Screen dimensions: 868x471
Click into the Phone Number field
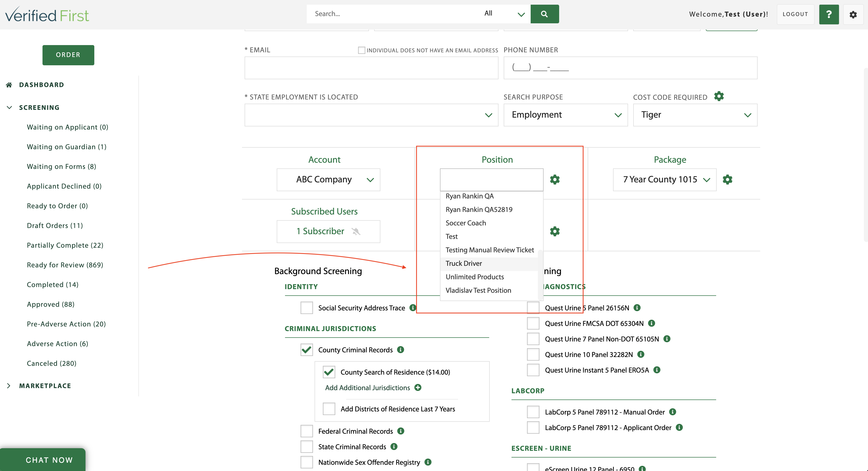tap(630, 68)
